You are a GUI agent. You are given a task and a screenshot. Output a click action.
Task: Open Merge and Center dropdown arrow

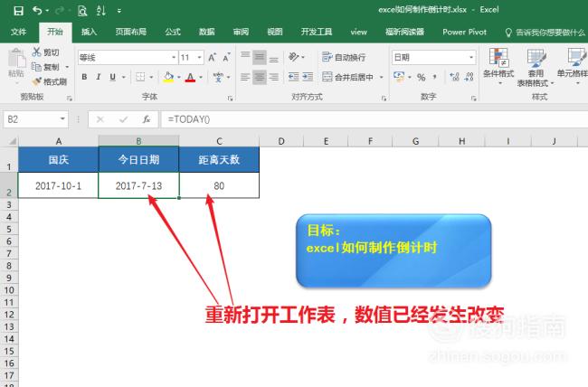(381, 77)
